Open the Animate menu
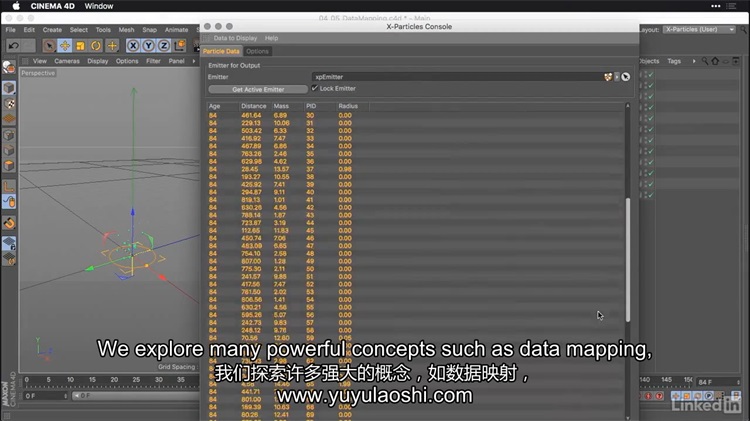750x421 pixels. 176,30
